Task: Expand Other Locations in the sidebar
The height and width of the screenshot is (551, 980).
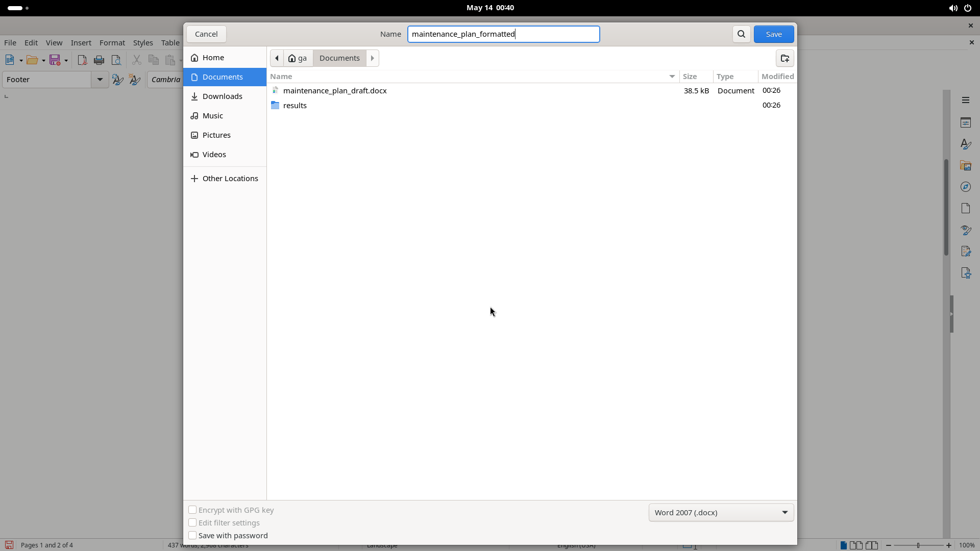Action: pyautogui.click(x=225, y=179)
